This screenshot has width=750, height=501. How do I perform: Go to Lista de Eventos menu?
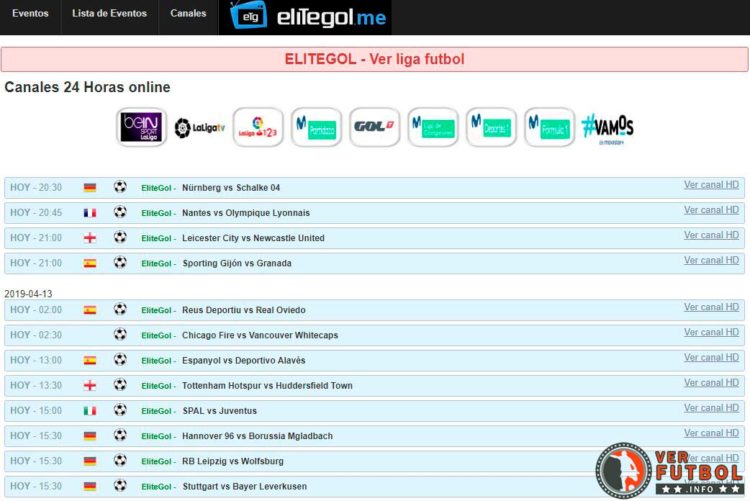pyautogui.click(x=110, y=14)
